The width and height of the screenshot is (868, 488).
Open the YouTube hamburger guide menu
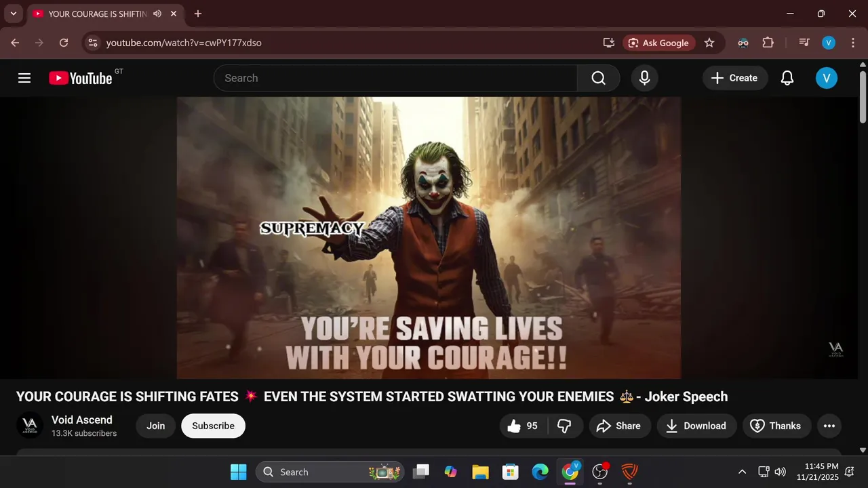(24, 78)
